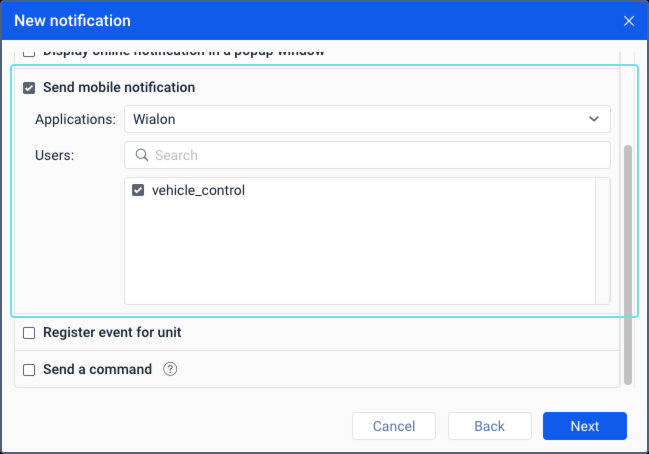Image resolution: width=649 pixels, height=454 pixels.
Task: Click the Register event for unit label
Action: coord(112,332)
